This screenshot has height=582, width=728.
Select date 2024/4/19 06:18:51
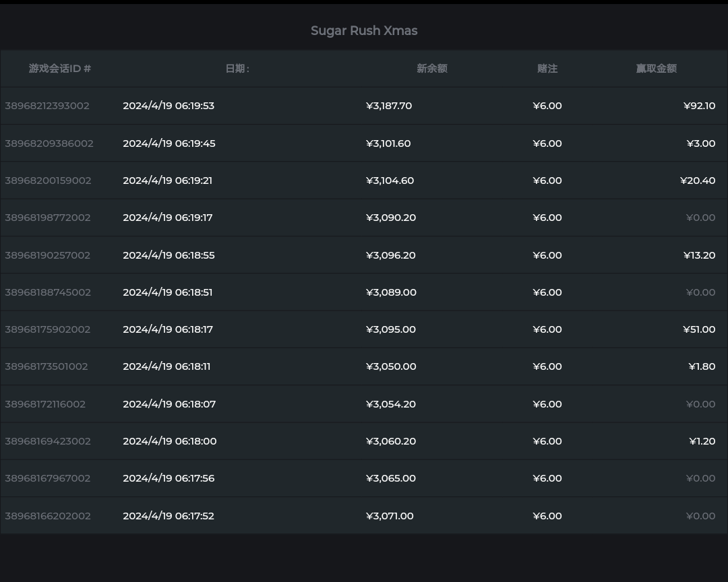tap(168, 292)
